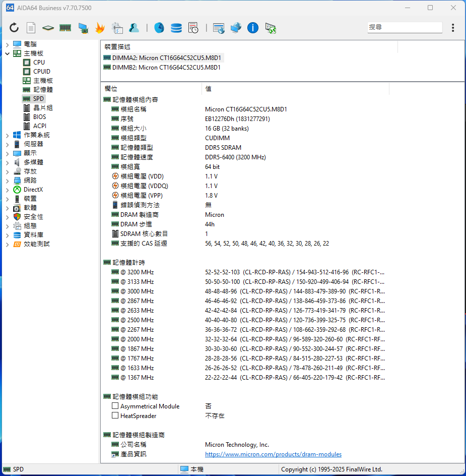Expand the 電腦 computer tree node
The height and width of the screenshot is (476, 466).
pyautogui.click(x=7, y=44)
